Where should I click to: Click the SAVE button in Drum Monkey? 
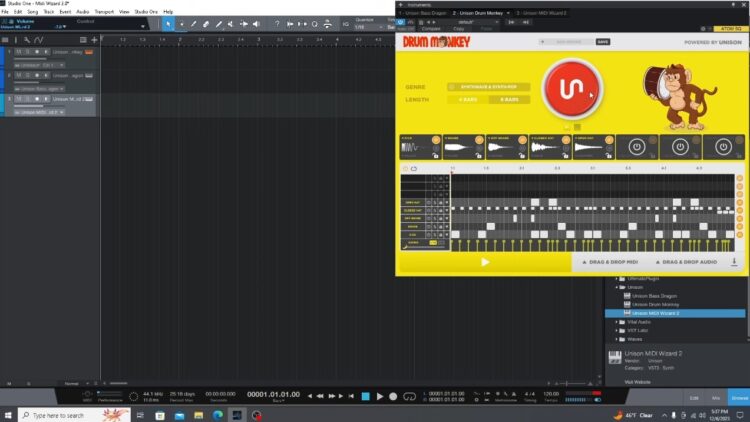coord(603,42)
